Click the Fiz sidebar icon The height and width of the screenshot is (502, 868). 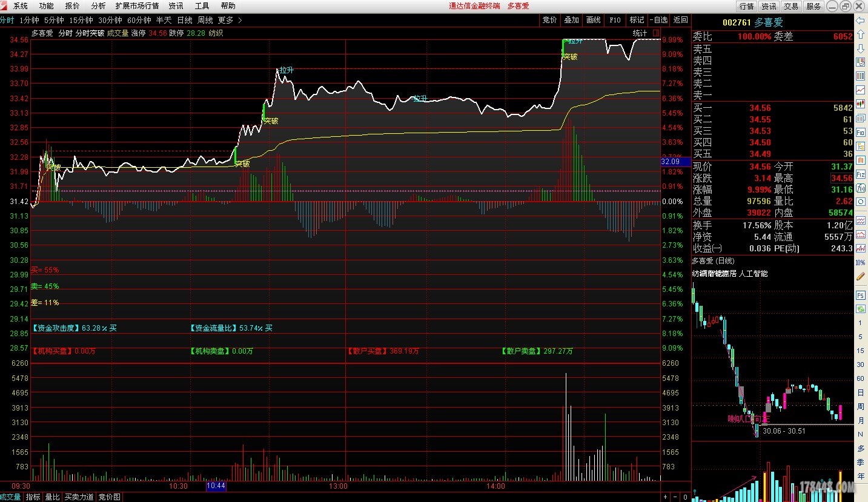860,174
